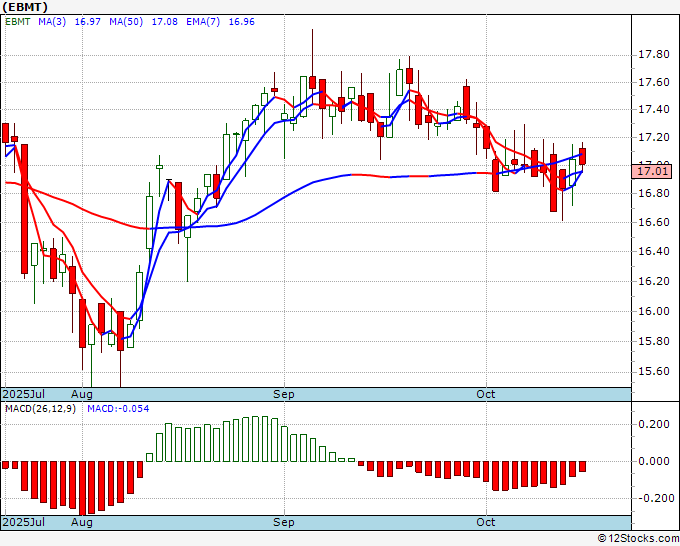Viewport: 680px width, 546px height.
Task: Select the EMA(7) legend label
Action: click(x=203, y=22)
